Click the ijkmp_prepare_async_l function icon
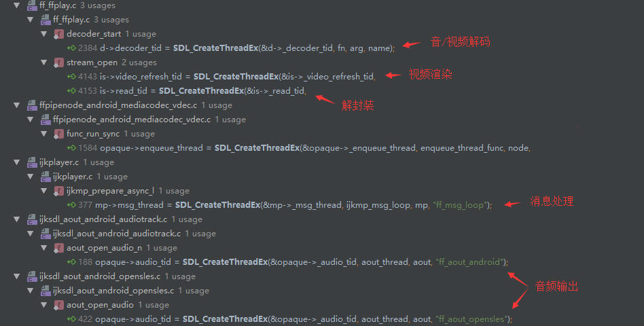This screenshot has width=644, height=326. 58,191
